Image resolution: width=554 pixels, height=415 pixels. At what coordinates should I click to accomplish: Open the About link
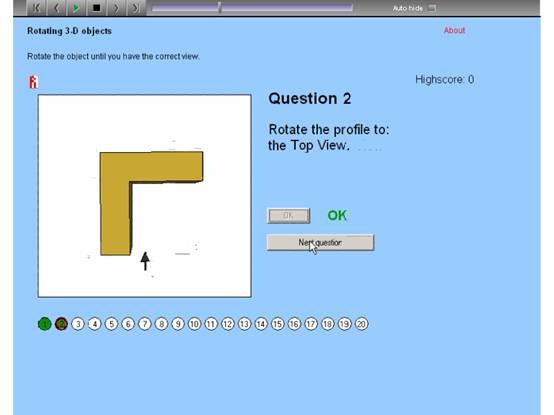(x=454, y=30)
